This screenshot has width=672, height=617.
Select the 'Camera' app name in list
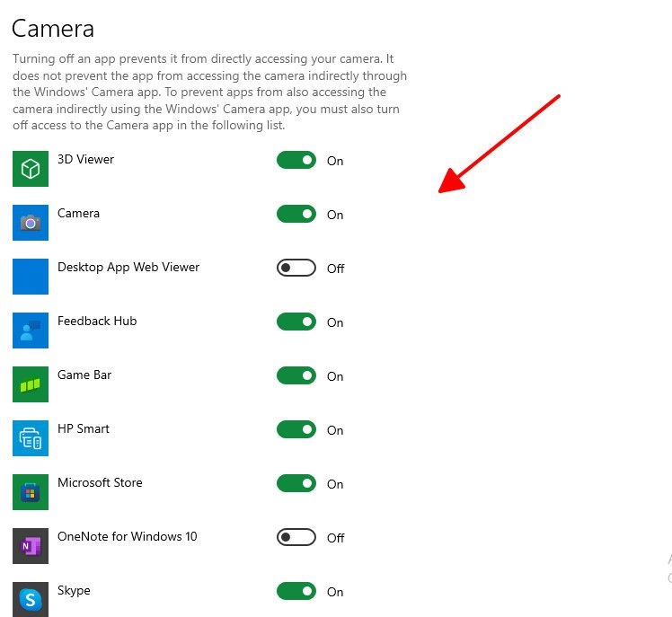(78, 214)
